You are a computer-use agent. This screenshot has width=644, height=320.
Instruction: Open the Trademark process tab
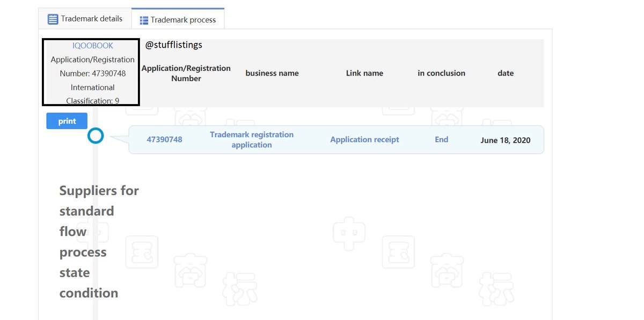[x=178, y=19]
